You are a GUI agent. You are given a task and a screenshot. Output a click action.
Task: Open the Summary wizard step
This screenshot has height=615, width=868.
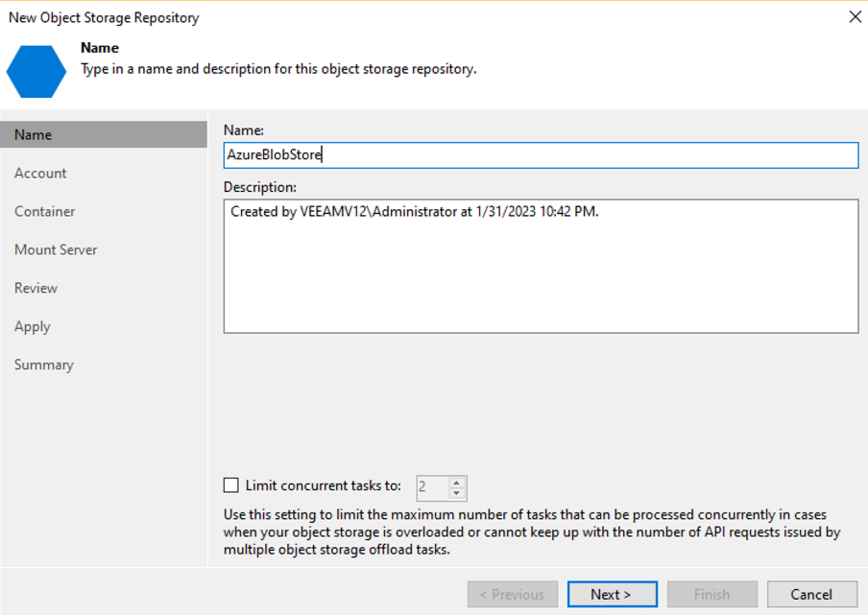43,366
